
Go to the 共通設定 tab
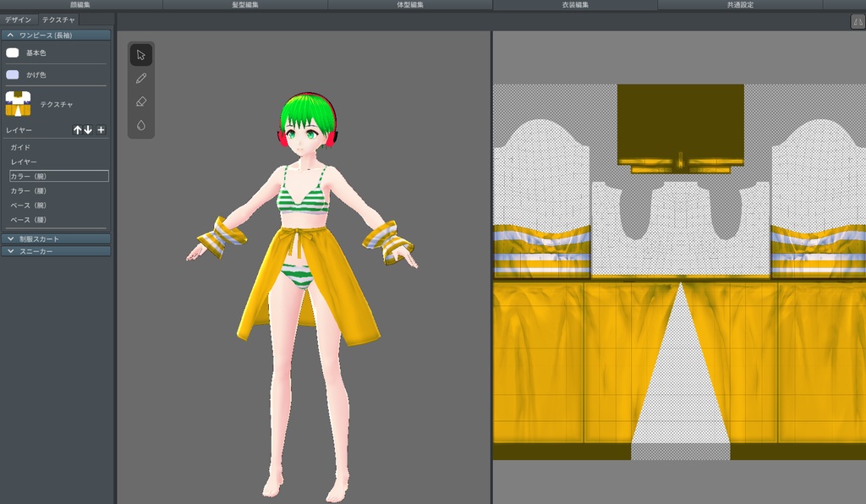[x=740, y=5]
